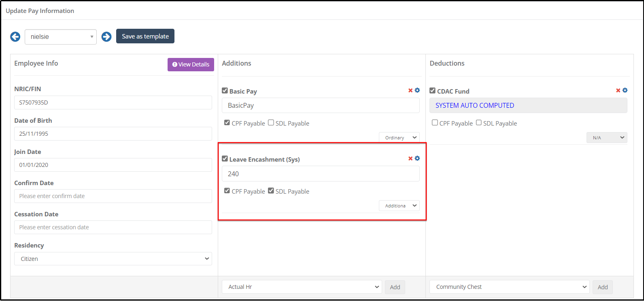Remove Basic Pay with red X icon

click(410, 90)
